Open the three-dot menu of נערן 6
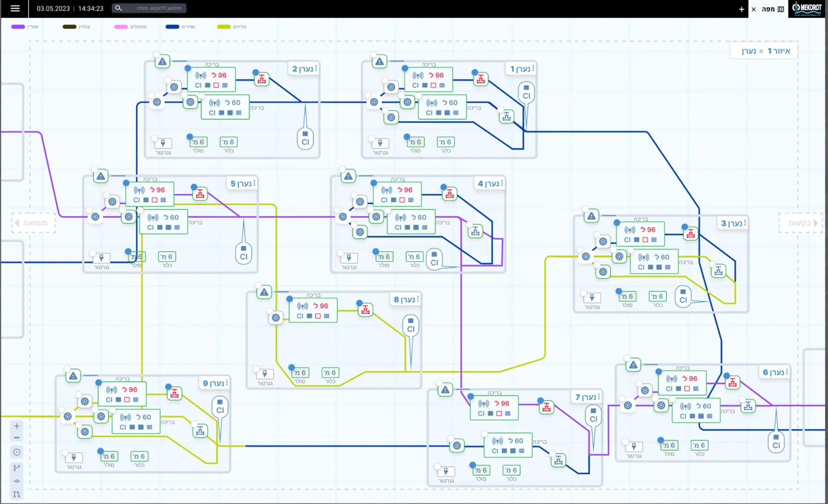 point(788,372)
